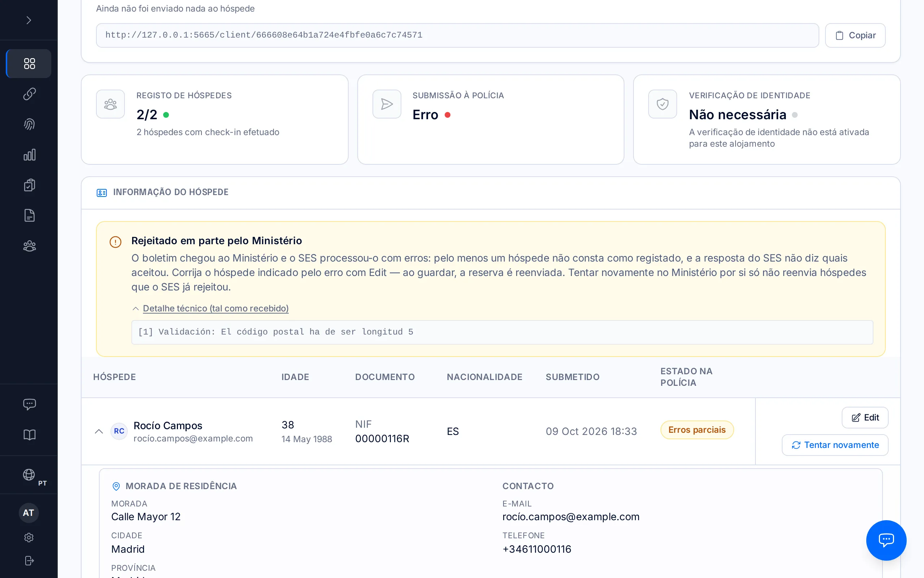Collapse the Rocío Campos guest row
This screenshot has width=924, height=578.
pyautogui.click(x=99, y=431)
